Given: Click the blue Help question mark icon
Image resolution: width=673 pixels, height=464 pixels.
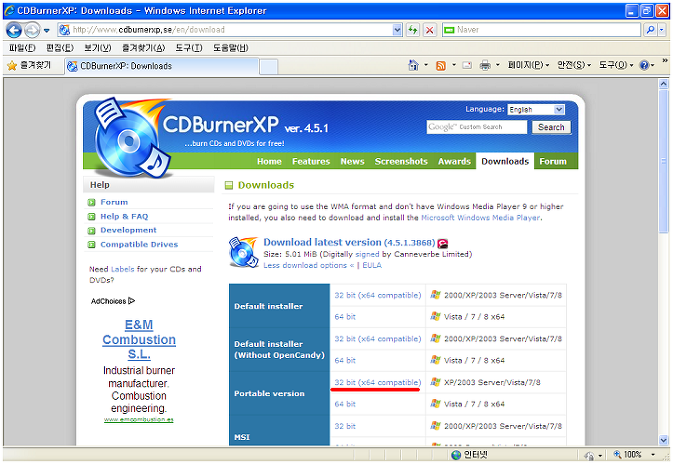Looking at the screenshot, I should 644,65.
